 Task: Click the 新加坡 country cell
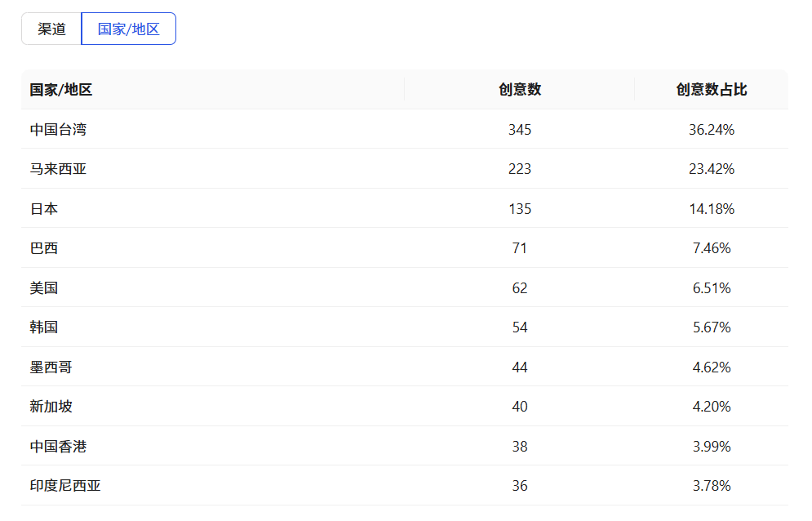[x=51, y=407]
